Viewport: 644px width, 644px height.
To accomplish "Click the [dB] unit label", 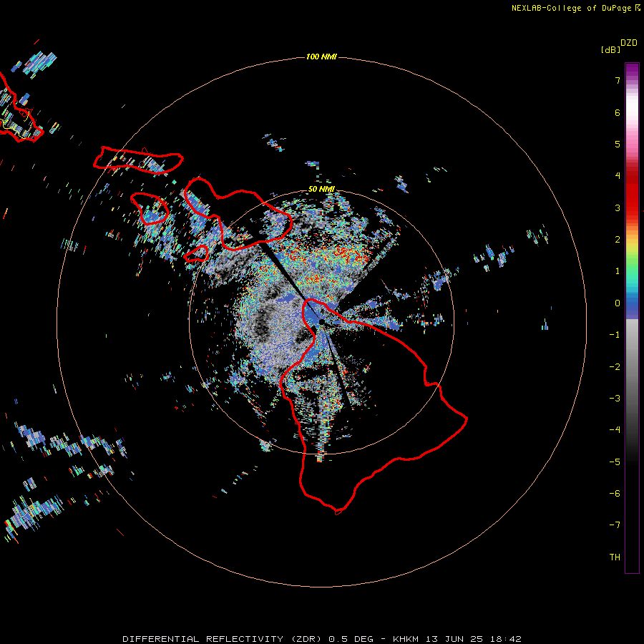I will coord(610,50).
